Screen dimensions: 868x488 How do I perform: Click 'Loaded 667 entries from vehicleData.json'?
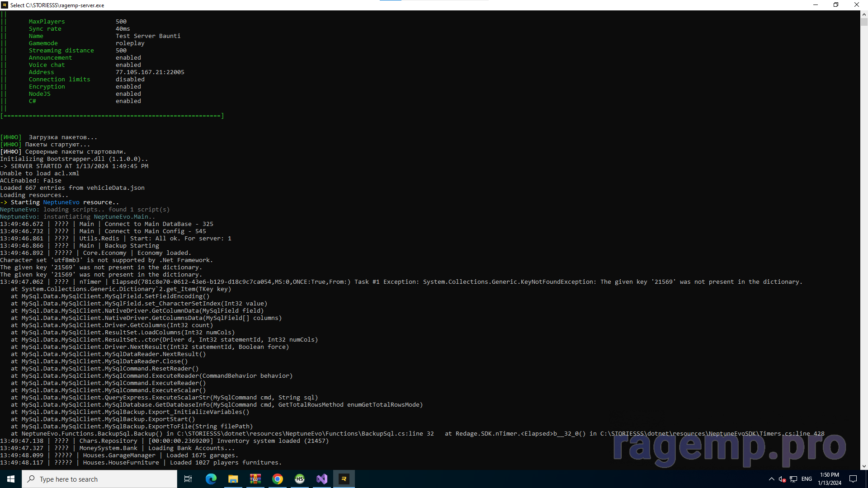click(72, 188)
